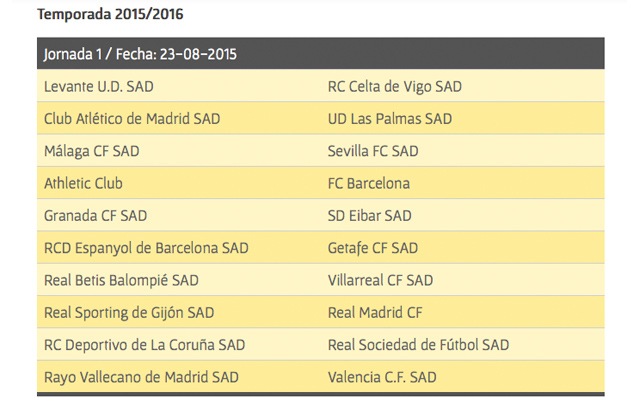The height and width of the screenshot is (406, 640).
Task: Select Villarreal CF SAD entry
Action: 381,281
